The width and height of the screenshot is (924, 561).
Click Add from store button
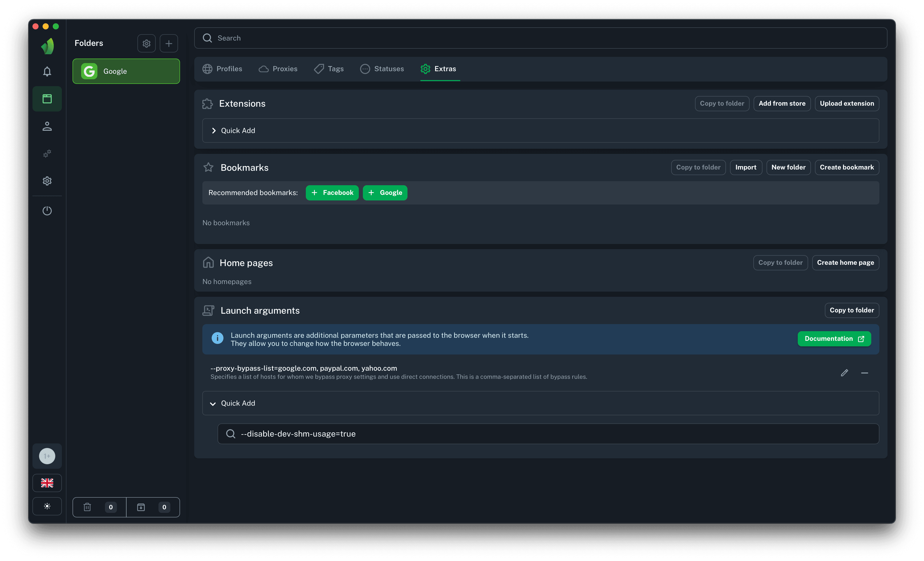[x=782, y=103]
